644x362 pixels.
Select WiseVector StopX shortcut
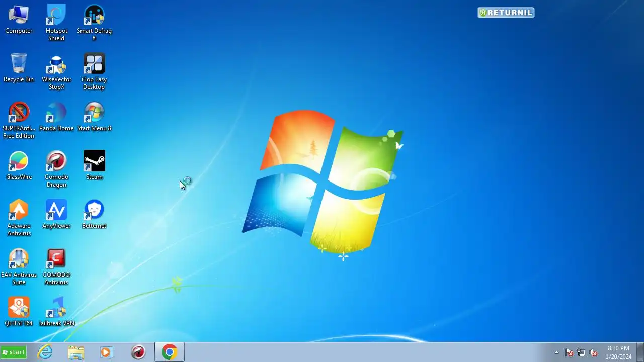click(x=56, y=72)
